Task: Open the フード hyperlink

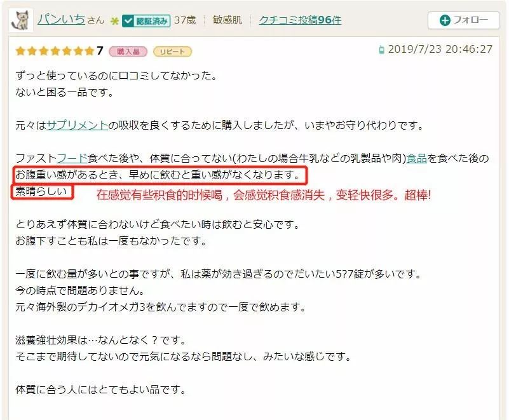Action: coord(72,158)
